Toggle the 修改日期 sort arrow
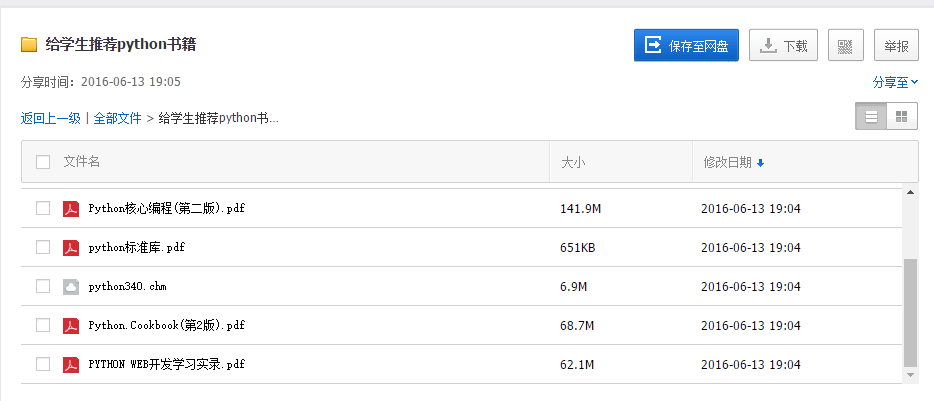This screenshot has width=934, height=401. 761,163
